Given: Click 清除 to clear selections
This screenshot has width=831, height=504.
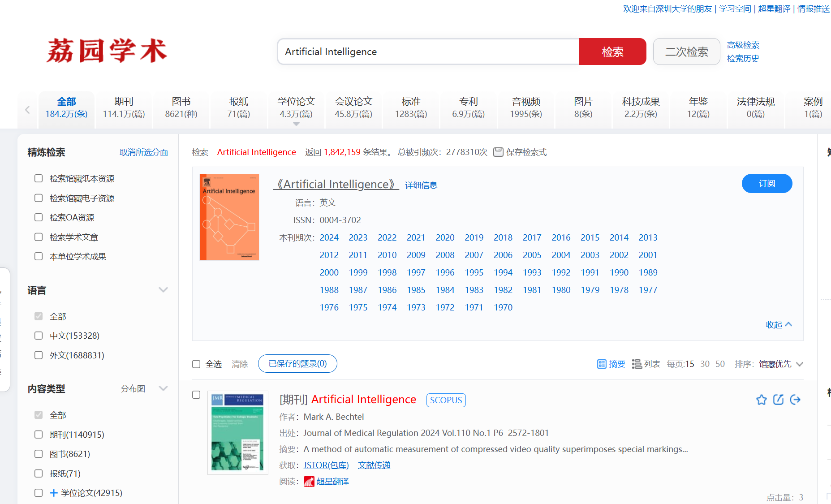Looking at the screenshot, I should pos(240,364).
